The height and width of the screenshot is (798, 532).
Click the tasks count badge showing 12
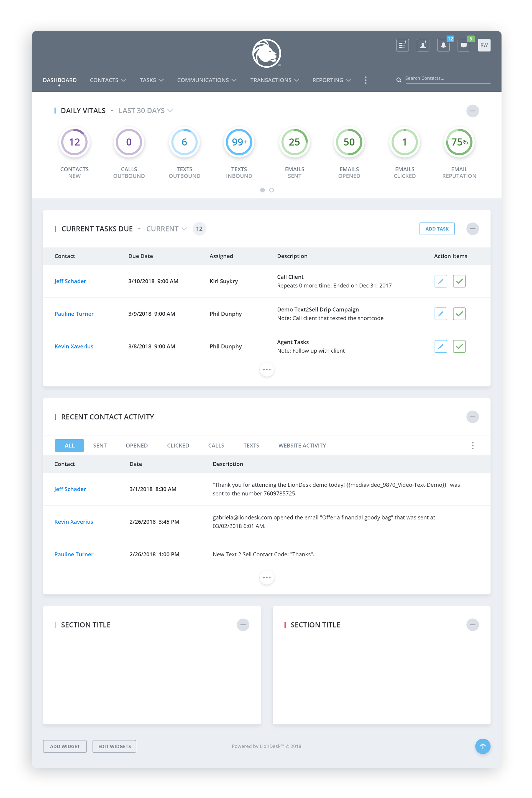pyautogui.click(x=199, y=229)
